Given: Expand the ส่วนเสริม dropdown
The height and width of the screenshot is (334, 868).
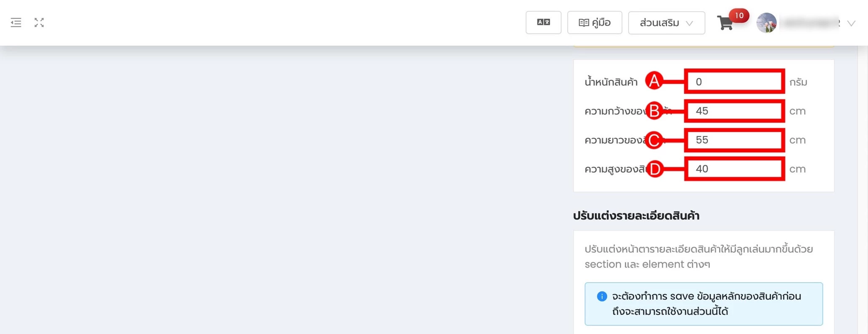Looking at the screenshot, I should coord(667,23).
